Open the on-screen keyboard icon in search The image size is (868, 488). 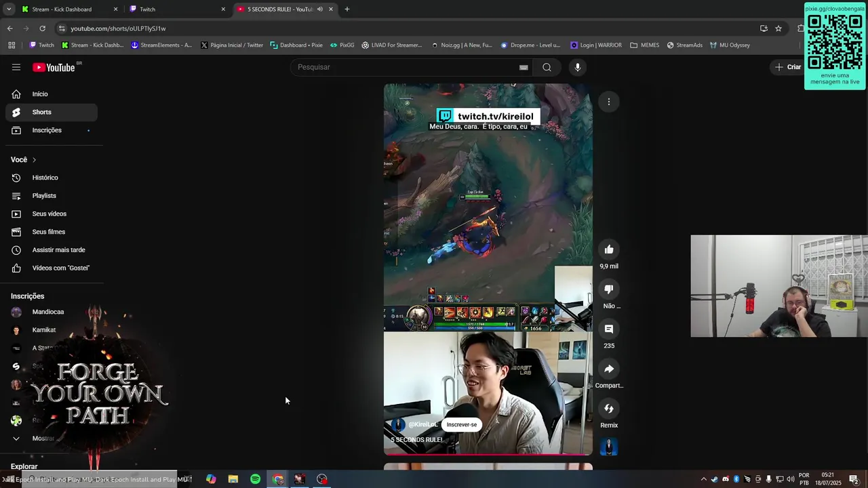pyautogui.click(x=524, y=67)
